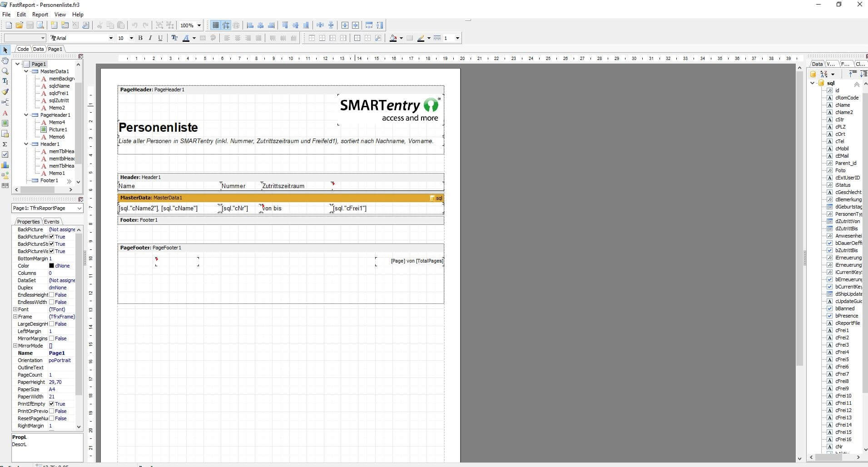868x467 pixels.
Task: Open the zoom level dropdown
Action: (x=198, y=25)
